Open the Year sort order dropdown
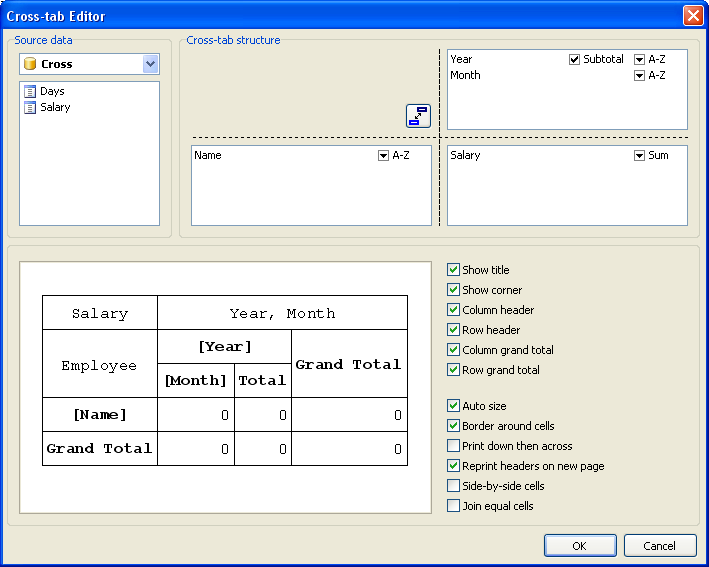The height and width of the screenshot is (567, 709). pos(640,60)
